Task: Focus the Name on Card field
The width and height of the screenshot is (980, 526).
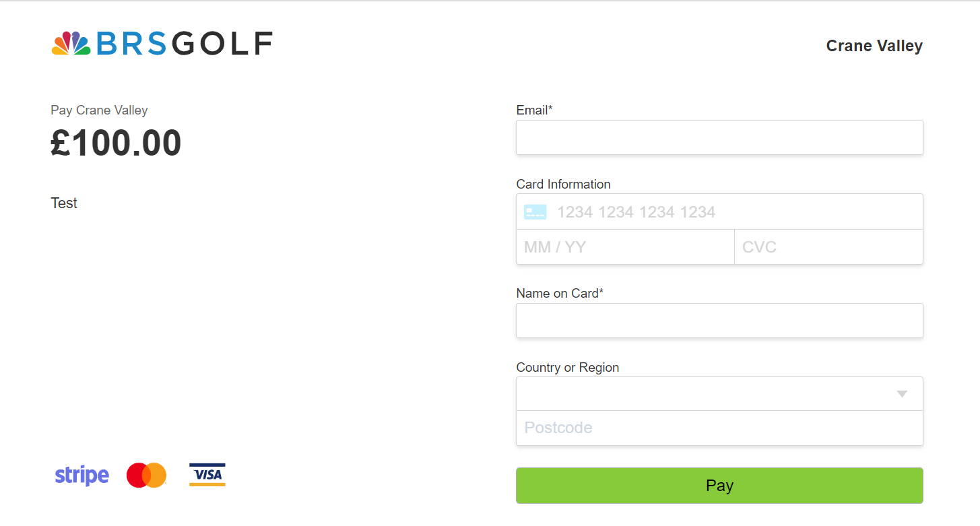Action: tap(719, 321)
